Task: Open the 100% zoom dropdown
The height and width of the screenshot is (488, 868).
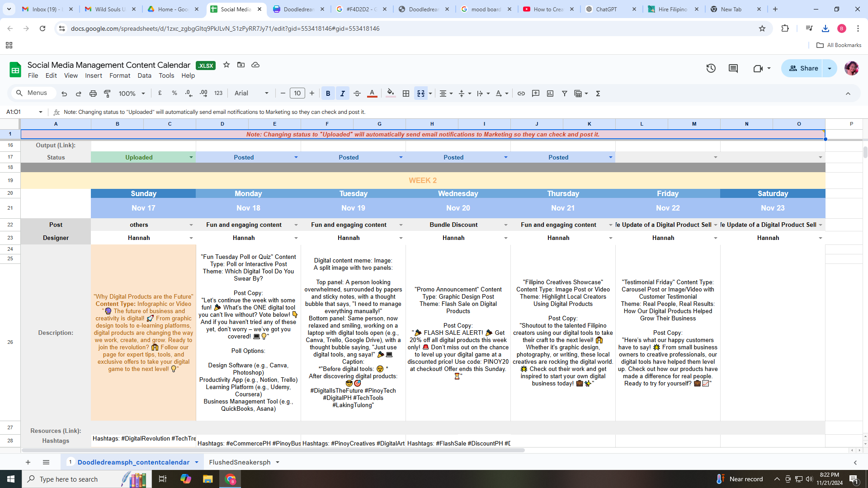Action: click(132, 94)
